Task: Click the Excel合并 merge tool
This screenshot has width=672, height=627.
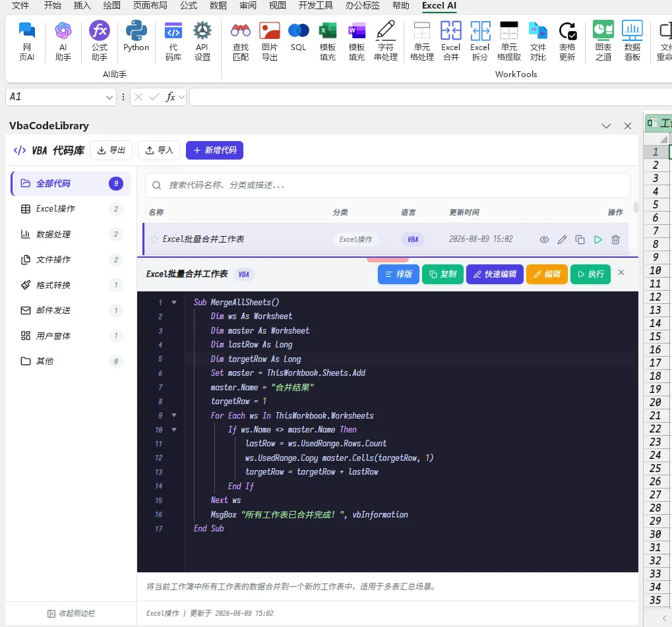Action: coord(451,41)
